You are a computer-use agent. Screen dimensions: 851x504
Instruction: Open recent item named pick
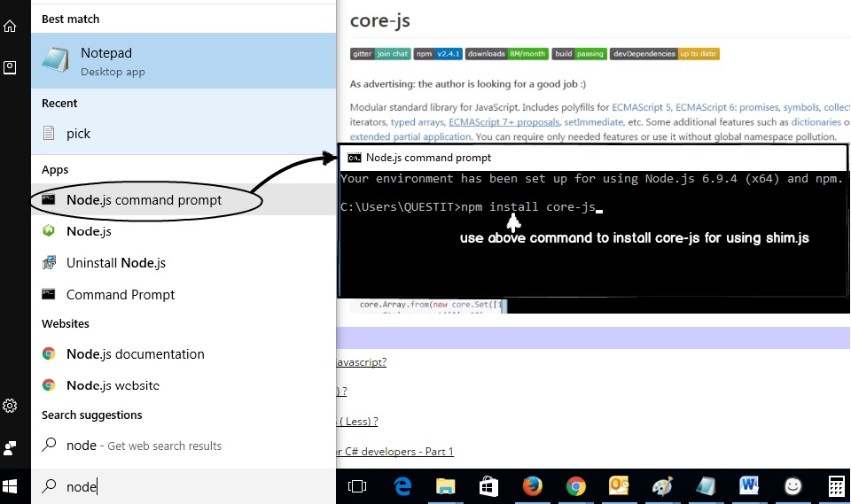[78, 134]
